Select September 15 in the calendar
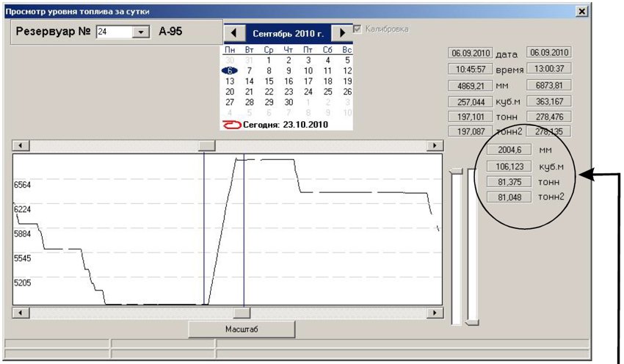The width and height of the screenshot is (624, 364). click(269, 81)
